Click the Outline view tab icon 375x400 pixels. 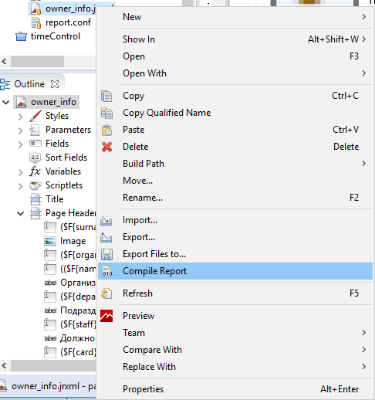click(5, 84)
